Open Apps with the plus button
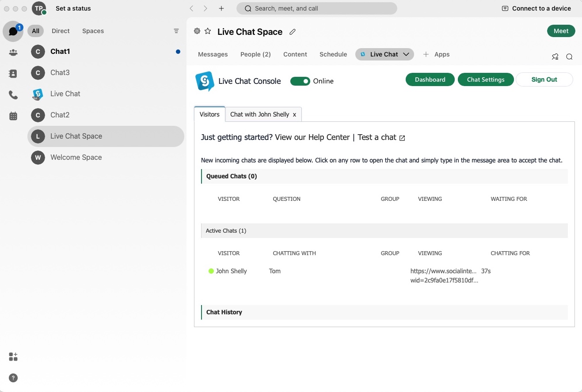The image size is (582, 392). [x=425, y=54]
